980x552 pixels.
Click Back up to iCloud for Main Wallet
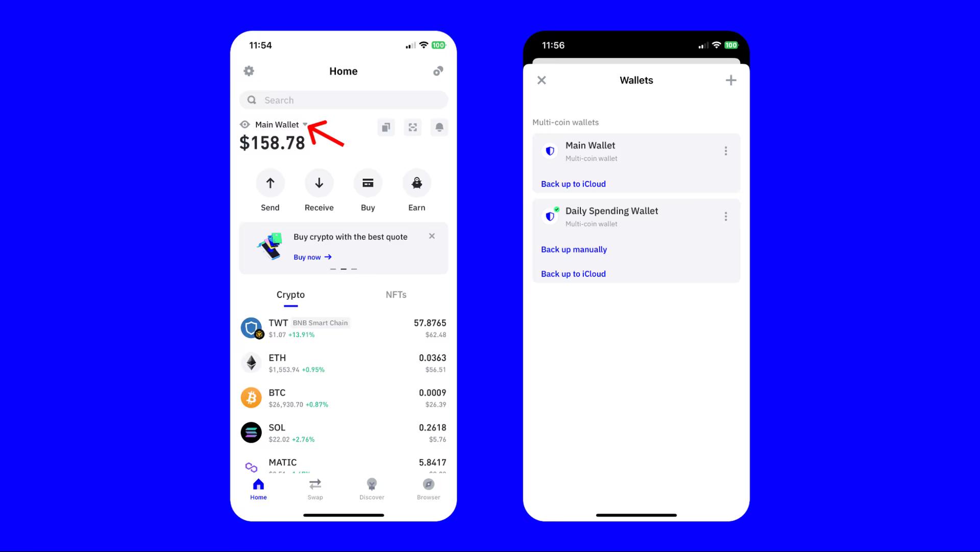pyautogui.click(x=574, y=183)
